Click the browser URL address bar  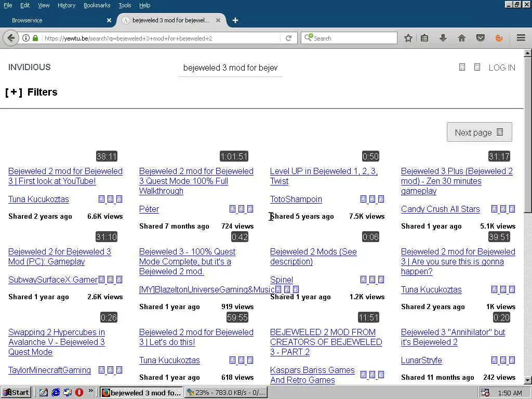[161, 38]
